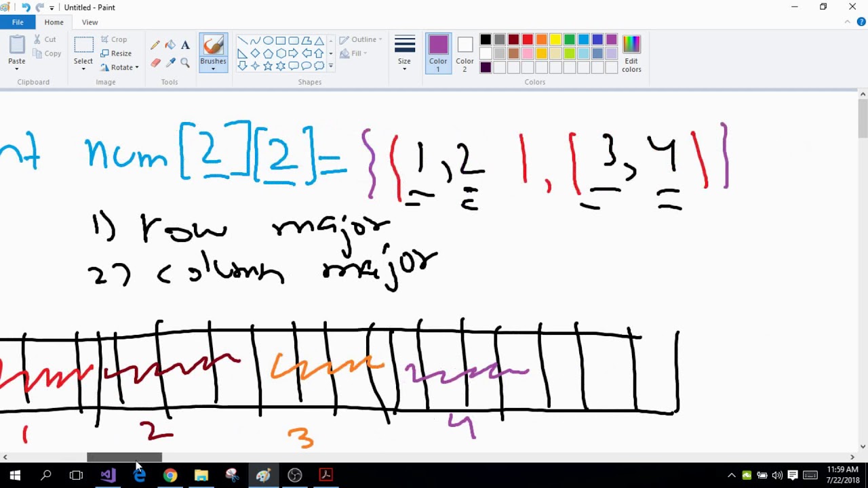The height and width of the screenshot is (488, 868).
Task: Pick the green color swatch
Action: (x=570, y=40)
